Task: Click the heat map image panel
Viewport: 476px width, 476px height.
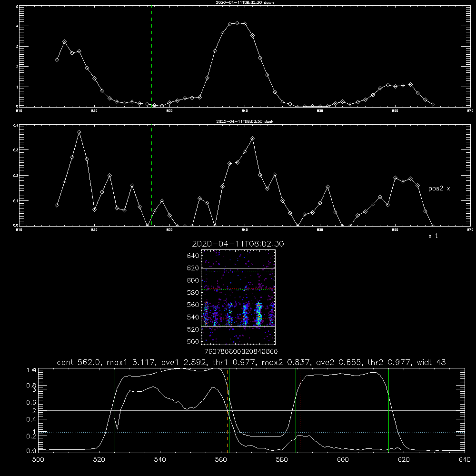Action: pyautogui.click(x=238, y=297)
